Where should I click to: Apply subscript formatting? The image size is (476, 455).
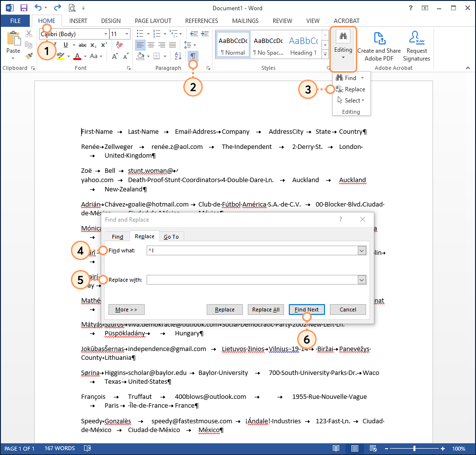(93, 45)
